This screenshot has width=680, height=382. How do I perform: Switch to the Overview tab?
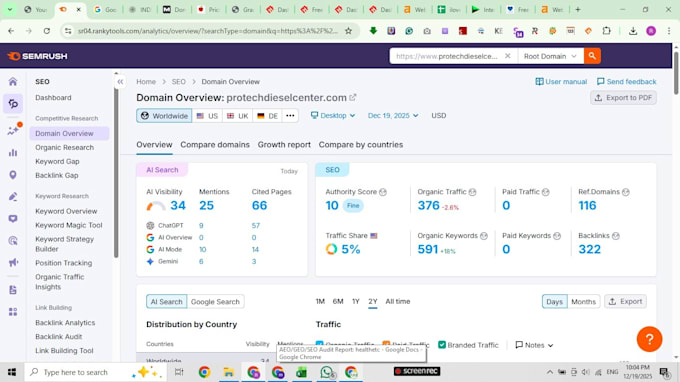tap(154, 145)
